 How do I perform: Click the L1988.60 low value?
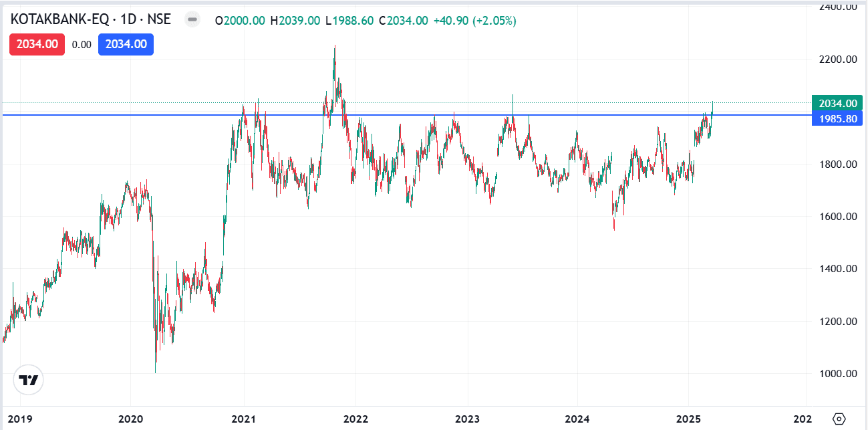(x=349, y=21)
